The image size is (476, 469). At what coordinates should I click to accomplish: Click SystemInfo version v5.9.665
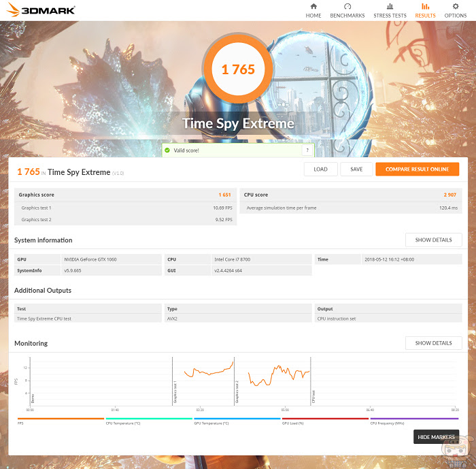tap(73, 270)
